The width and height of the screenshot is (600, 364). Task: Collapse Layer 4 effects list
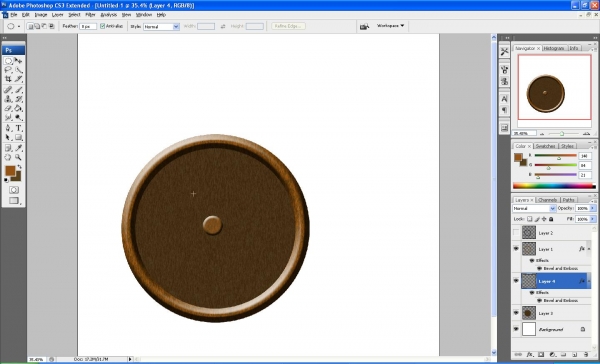click(x=589, y=281)
